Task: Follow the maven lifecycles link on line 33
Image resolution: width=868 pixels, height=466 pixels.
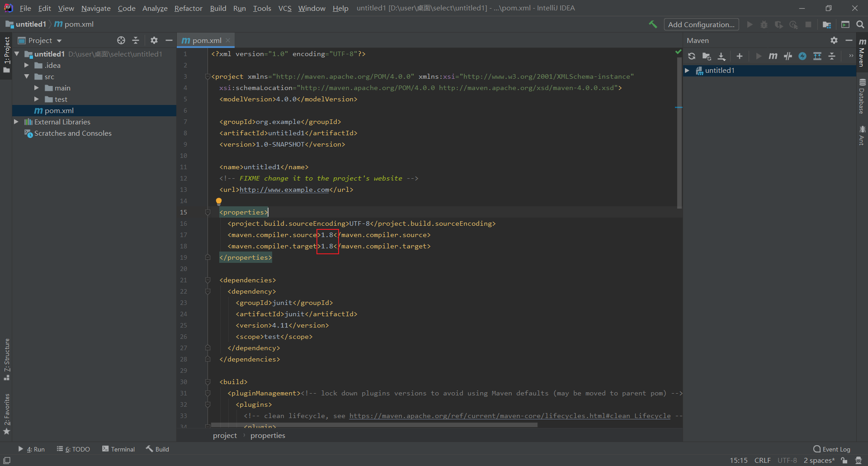Action: 510,416
